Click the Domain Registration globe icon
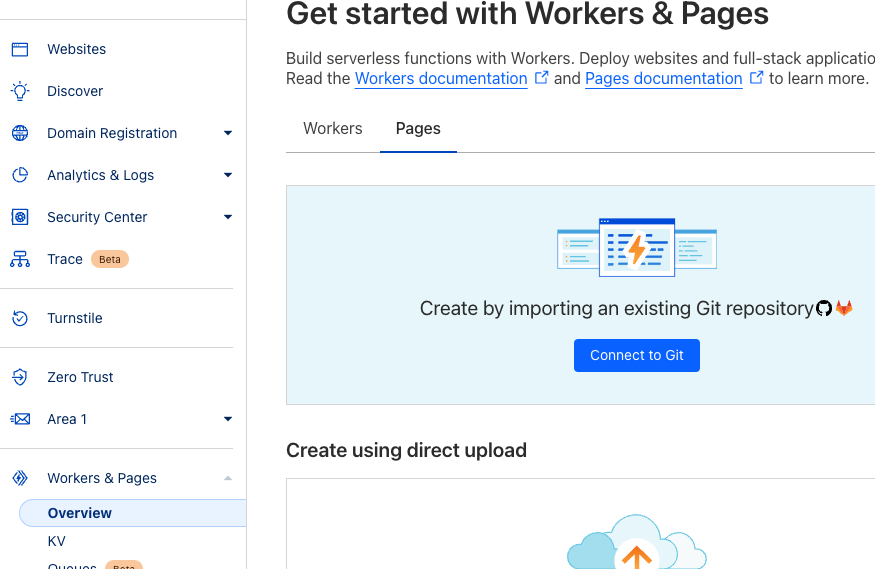 tap(20, 133)
